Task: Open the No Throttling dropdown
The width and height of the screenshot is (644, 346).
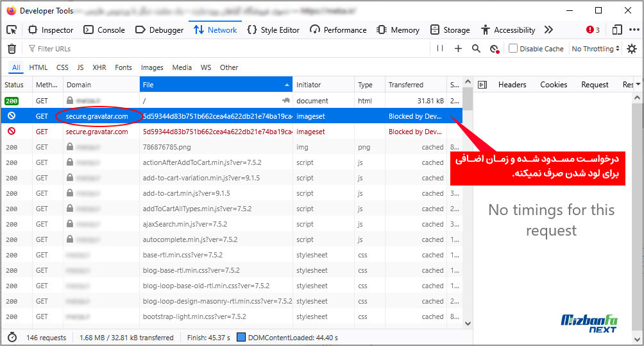Action: pos(596,49)
